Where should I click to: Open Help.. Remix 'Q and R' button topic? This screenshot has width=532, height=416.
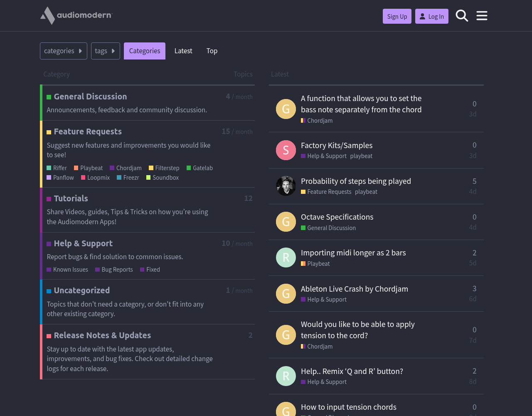click(352, 371)
